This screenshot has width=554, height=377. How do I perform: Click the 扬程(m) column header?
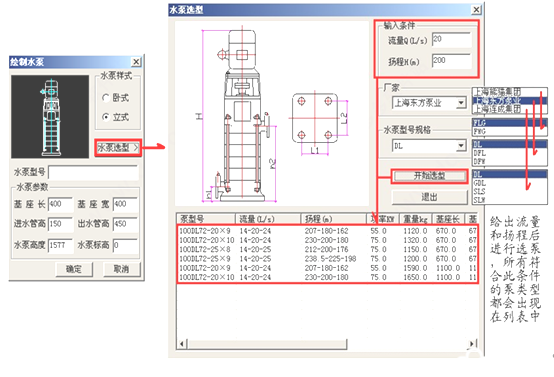333,219
